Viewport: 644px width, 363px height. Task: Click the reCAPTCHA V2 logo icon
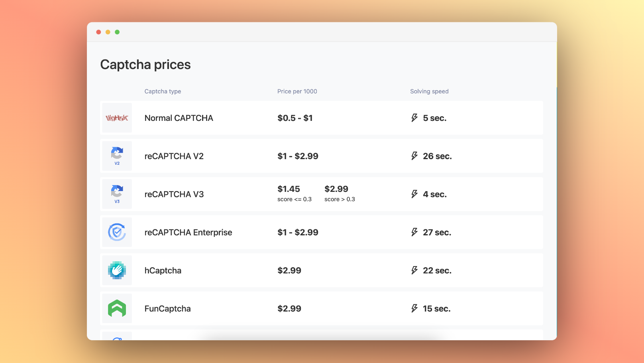pos(117,156)
